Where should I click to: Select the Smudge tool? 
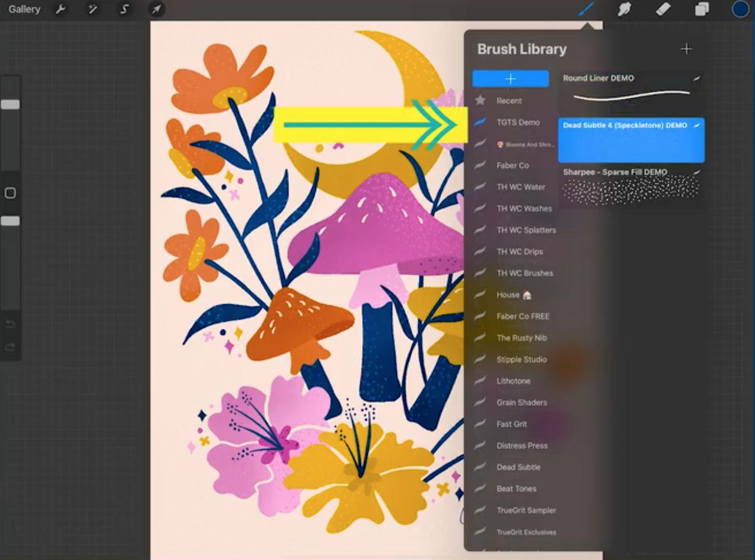click(x=624, y=9)
